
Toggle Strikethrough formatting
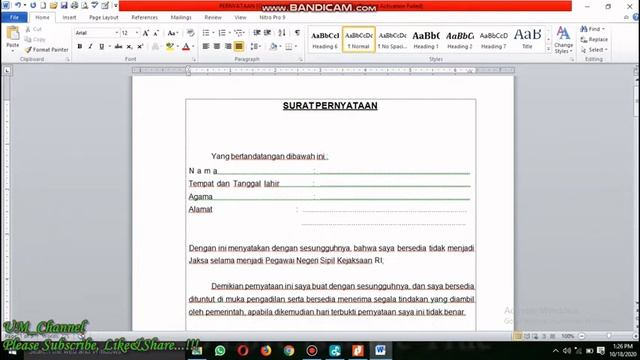point(118,47)
